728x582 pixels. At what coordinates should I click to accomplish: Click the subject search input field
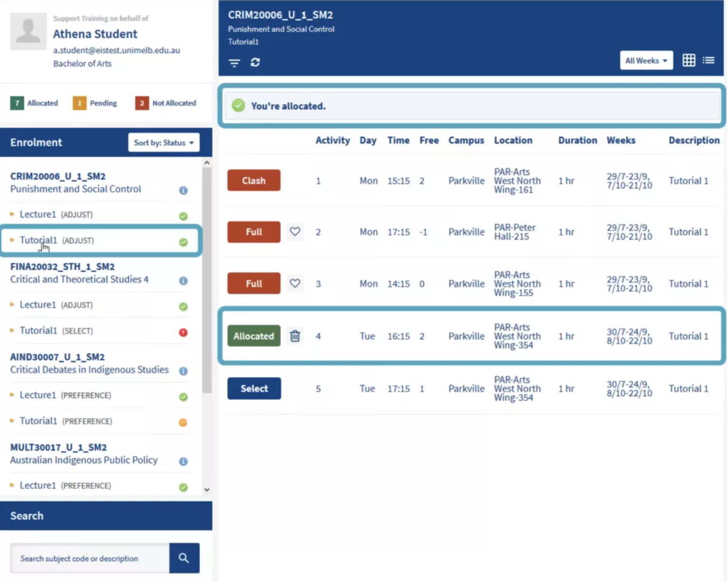[89, 558]
